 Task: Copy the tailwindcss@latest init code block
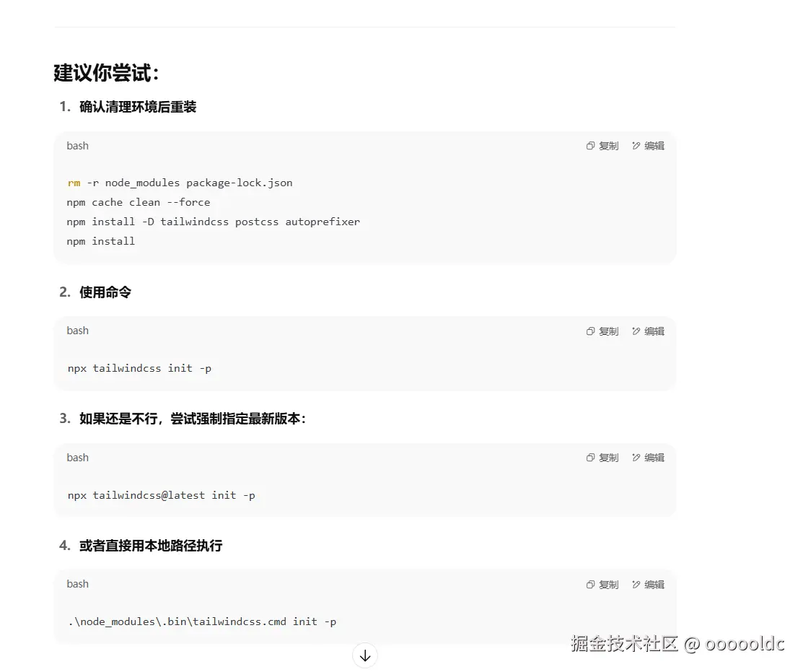tap(602, 458)
